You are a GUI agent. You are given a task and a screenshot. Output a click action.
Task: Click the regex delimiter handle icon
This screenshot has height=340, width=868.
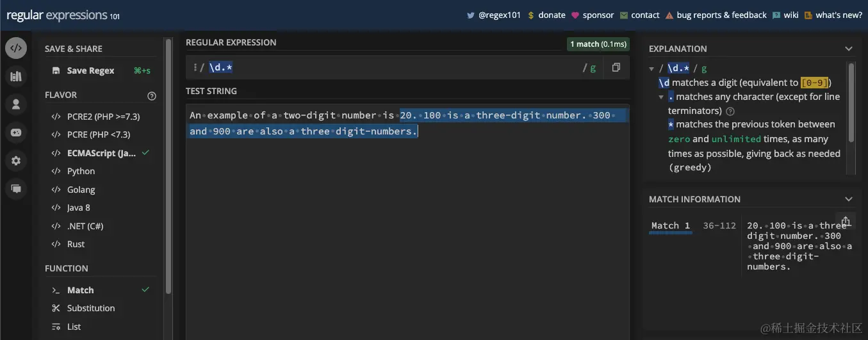195,67
